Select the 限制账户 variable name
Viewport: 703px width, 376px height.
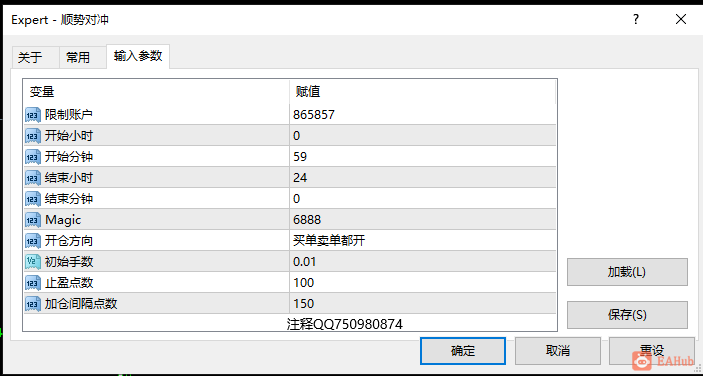click(69, 115)
